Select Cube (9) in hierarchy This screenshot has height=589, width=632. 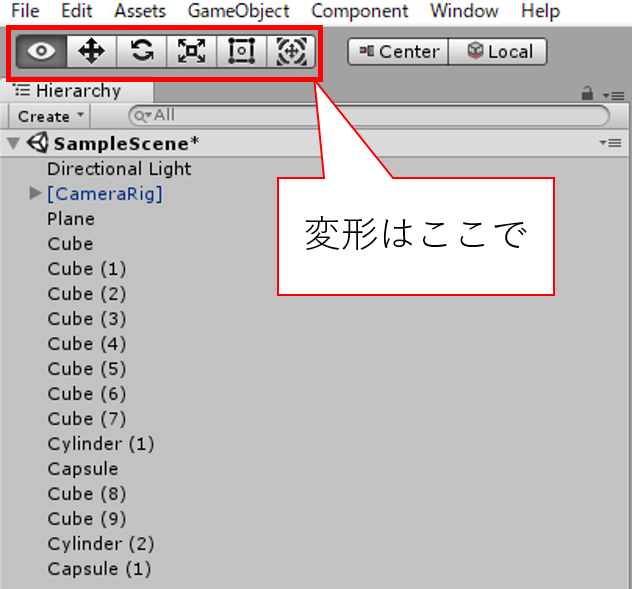pos(87,519)
